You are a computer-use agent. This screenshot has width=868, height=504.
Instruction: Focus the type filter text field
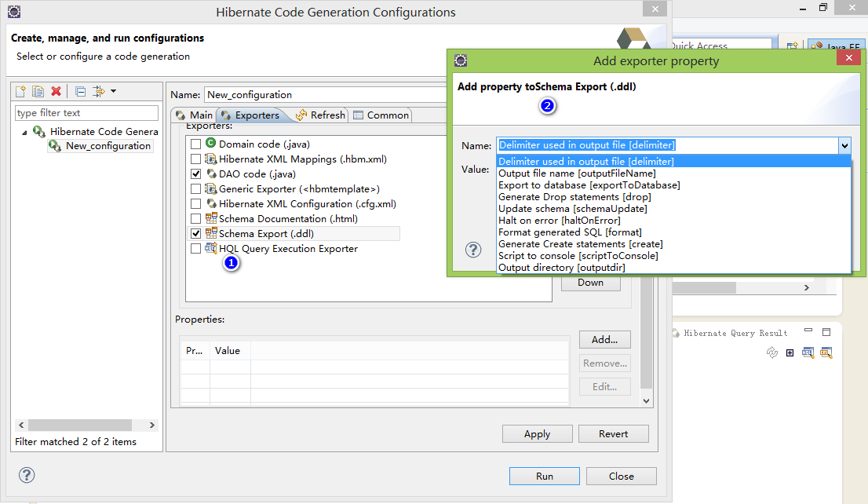click(86, 113)
